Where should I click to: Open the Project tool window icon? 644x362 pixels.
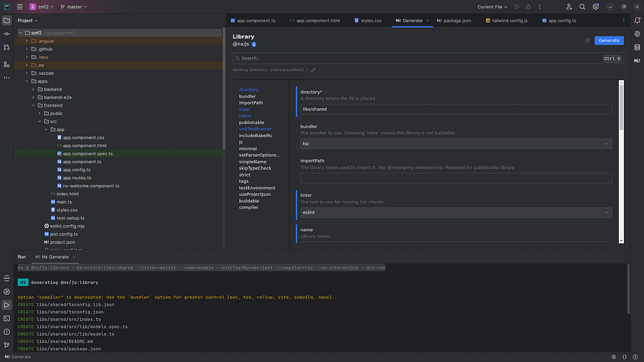pyautogui.click(x=6, y=21)
